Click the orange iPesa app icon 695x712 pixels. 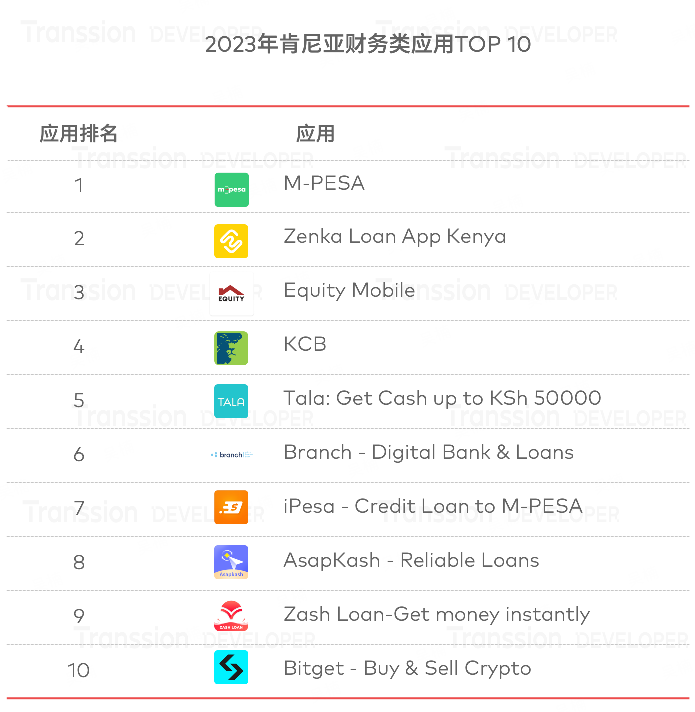coord(231,507)
